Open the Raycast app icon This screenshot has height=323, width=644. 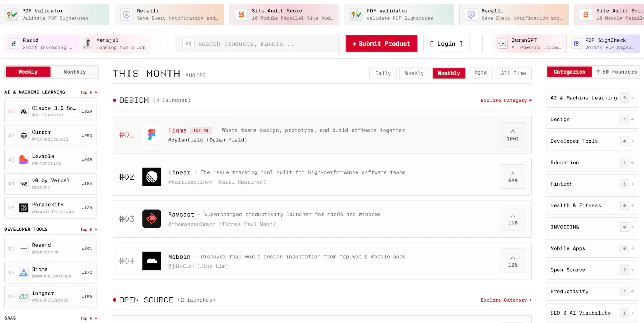151,219
